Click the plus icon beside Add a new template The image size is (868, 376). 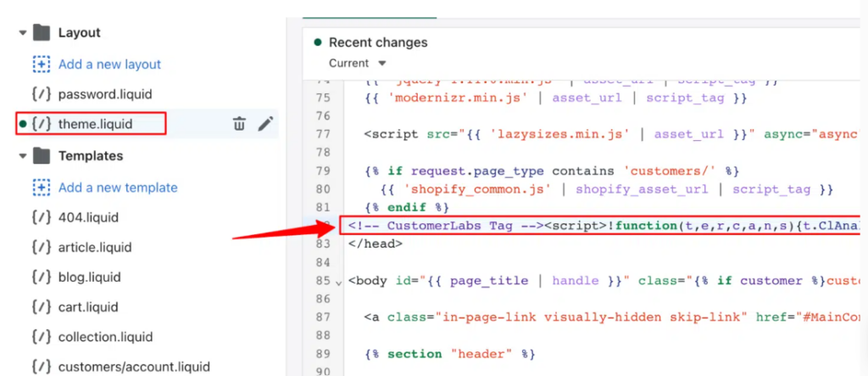41,188
